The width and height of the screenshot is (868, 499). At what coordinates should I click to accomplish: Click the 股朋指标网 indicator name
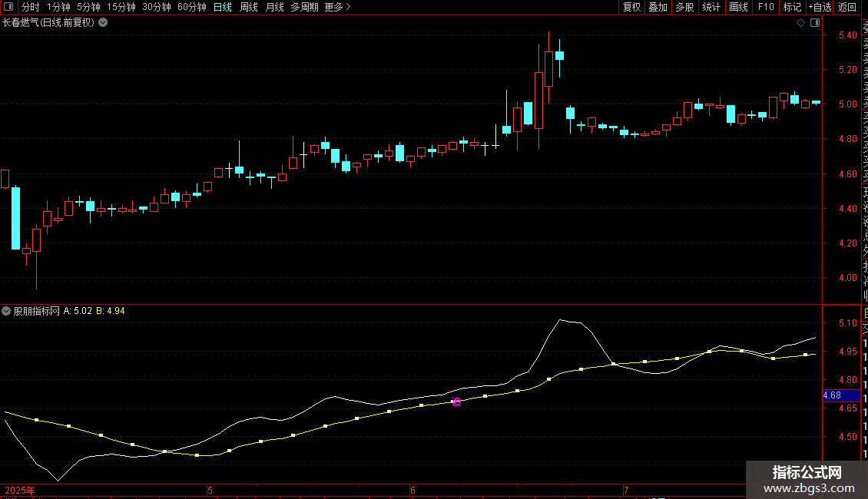[x=37, y=311]
